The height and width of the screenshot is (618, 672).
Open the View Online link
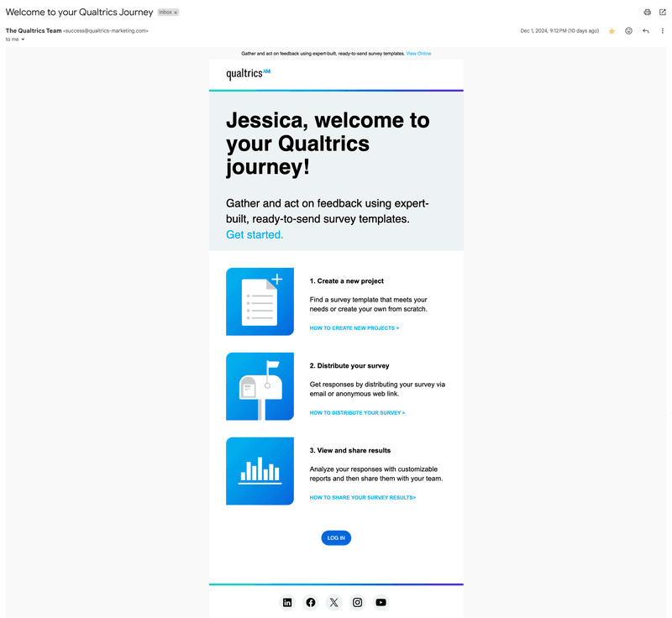[x=418, y=54]
